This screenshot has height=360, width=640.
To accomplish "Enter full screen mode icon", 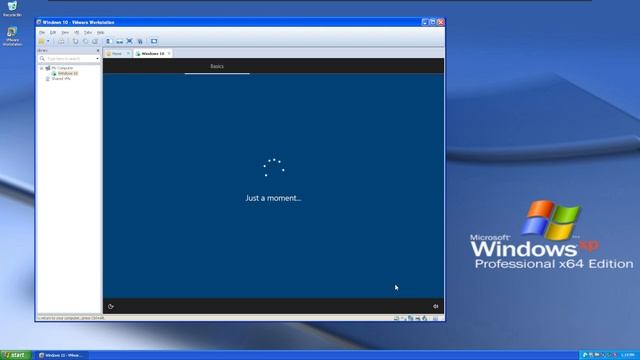I will 129,41.
